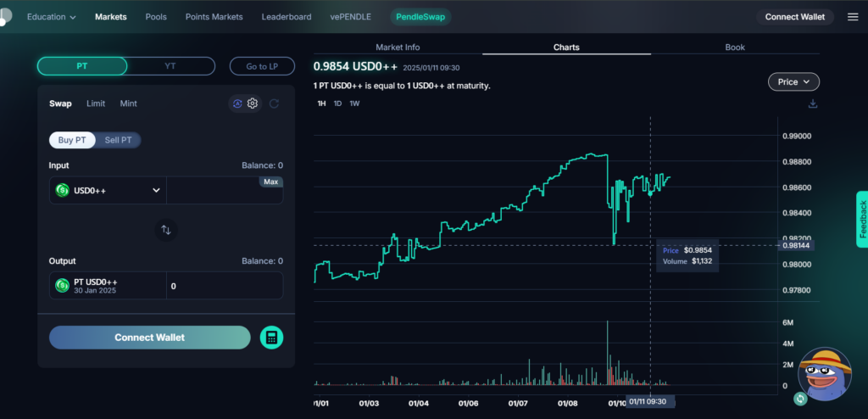Download chart data via download icon
868x419 pixels.
click(x=813, y=103)
